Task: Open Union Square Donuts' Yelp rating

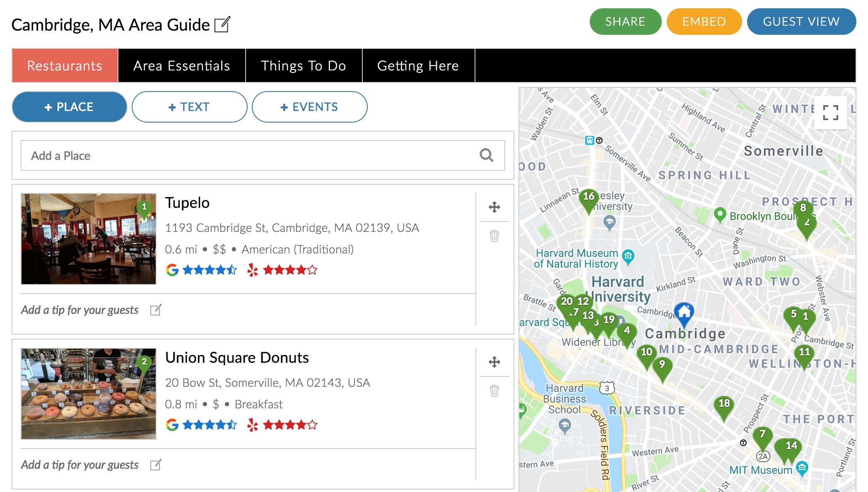Action: click(x=282, y=425)
